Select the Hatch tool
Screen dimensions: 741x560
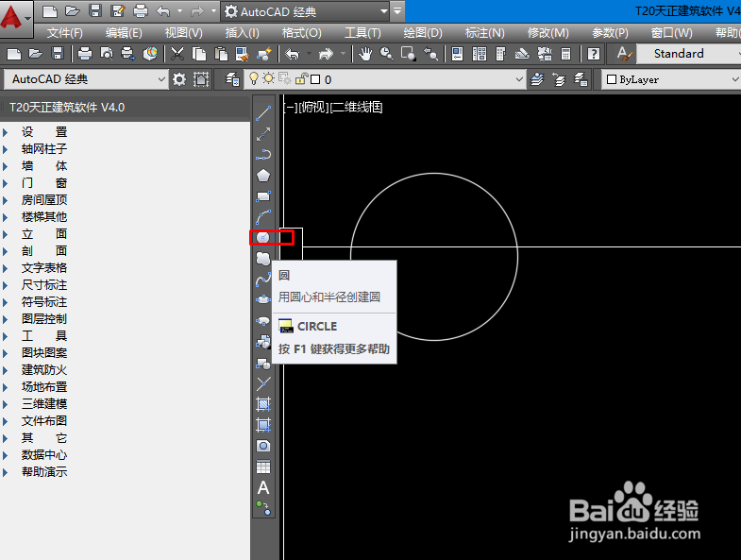click(x=263, y=404)
